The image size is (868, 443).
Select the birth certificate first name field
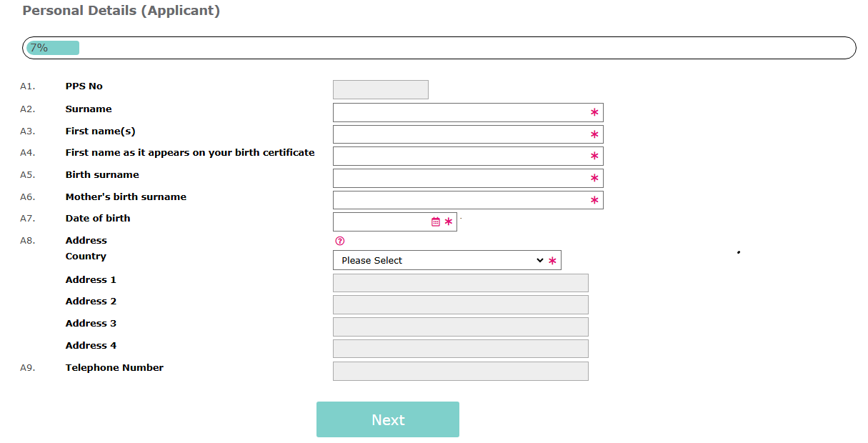coord(461,156)
